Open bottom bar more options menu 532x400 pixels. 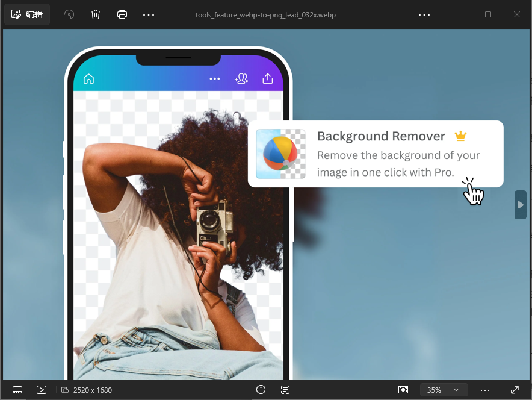(x=485, y=390)
